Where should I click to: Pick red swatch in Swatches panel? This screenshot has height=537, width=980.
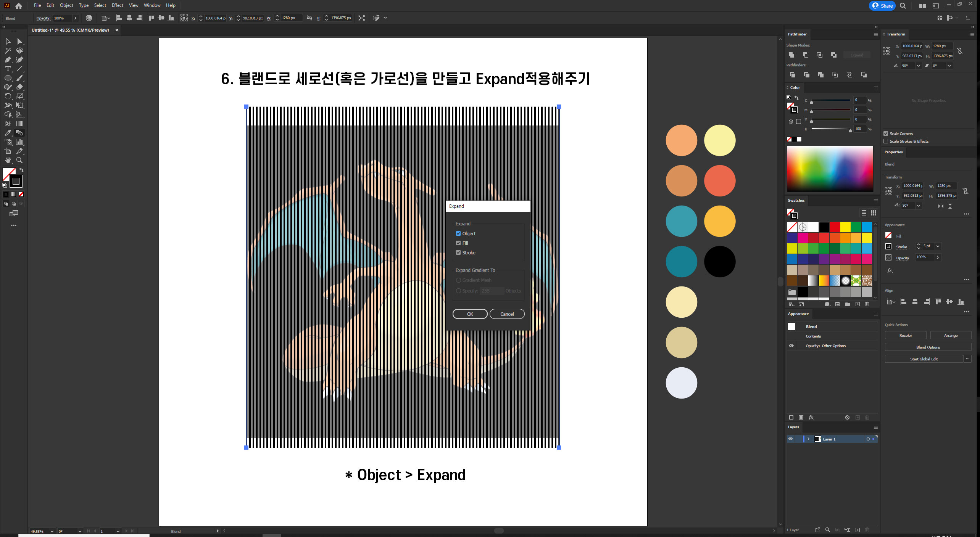coord(835,227)
